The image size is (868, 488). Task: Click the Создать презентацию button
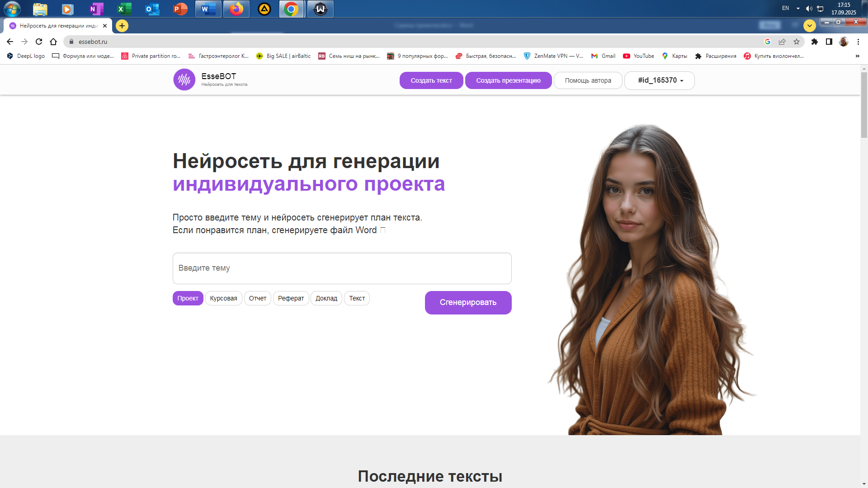[508, 80]
